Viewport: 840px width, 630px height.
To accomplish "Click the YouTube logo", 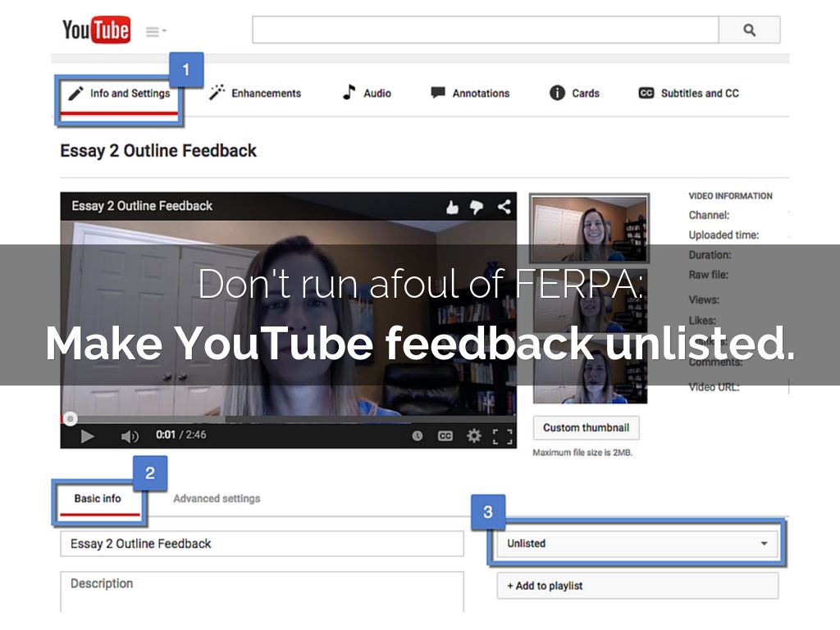I will point(96,31).
